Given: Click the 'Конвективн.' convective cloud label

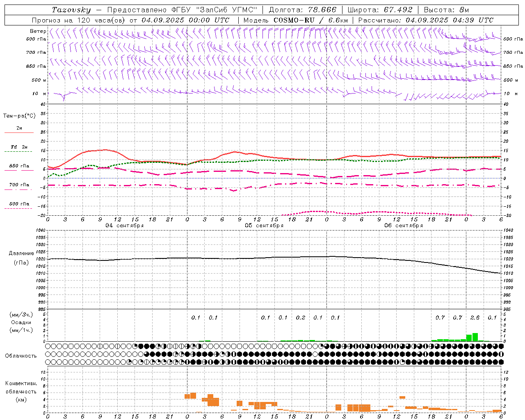Looking at the screenshot, I should click(21, 383).
